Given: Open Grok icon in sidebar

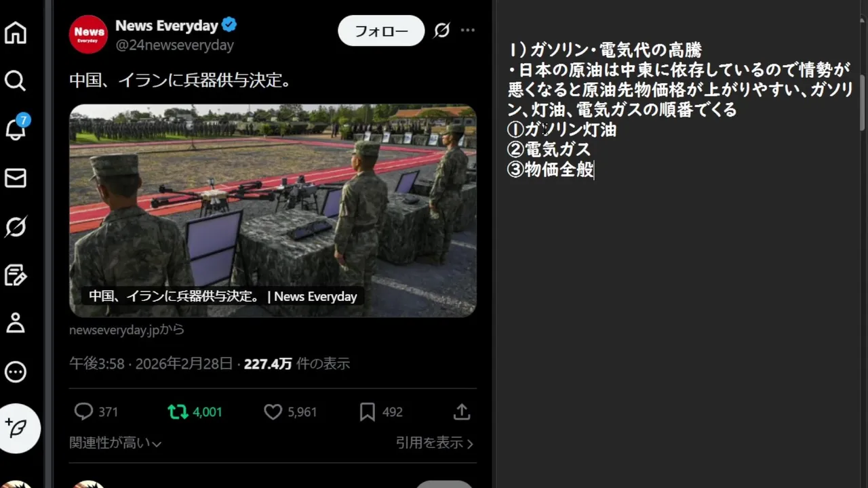Looking at the screenshot, I should pos(16,227).
